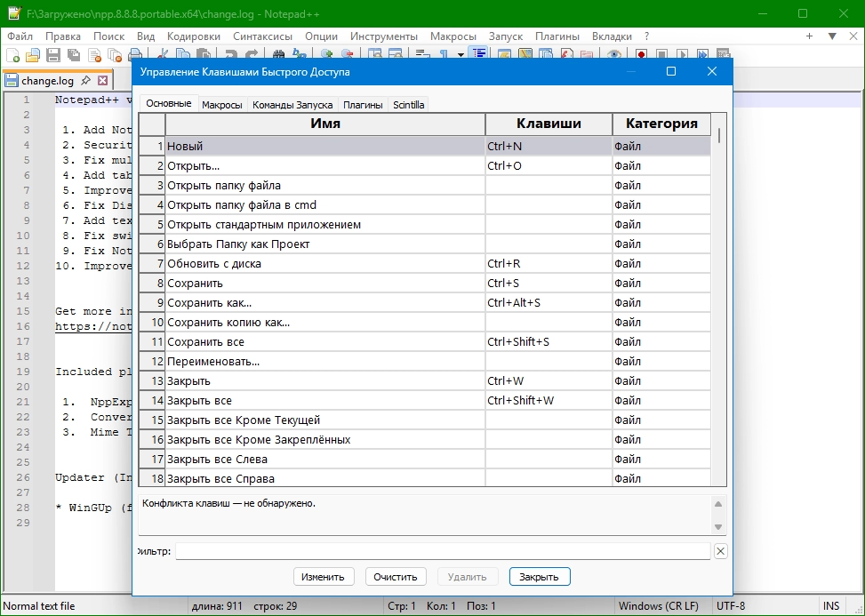
Task: Close the change.log tab with red X
Action: tap(102, 81)
